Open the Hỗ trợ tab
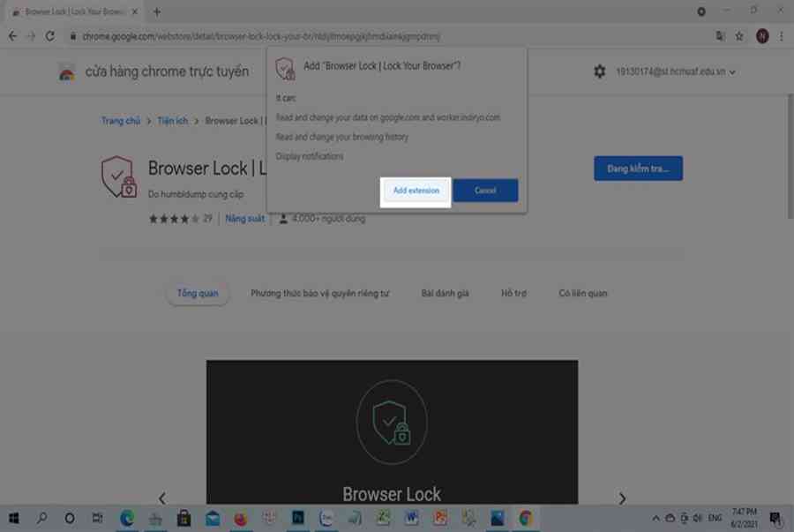This screenshot has height=532, width=794. [x=513, y=293]
